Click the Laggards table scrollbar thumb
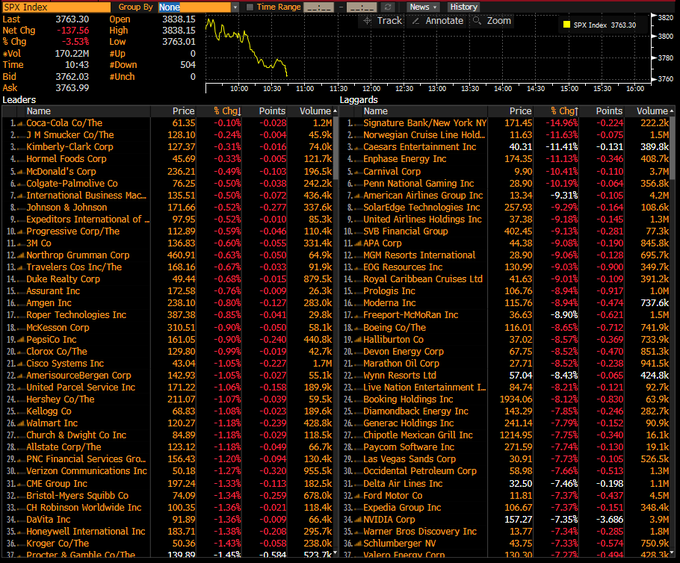The image size is (680, 563). click(x=672, y=147)
